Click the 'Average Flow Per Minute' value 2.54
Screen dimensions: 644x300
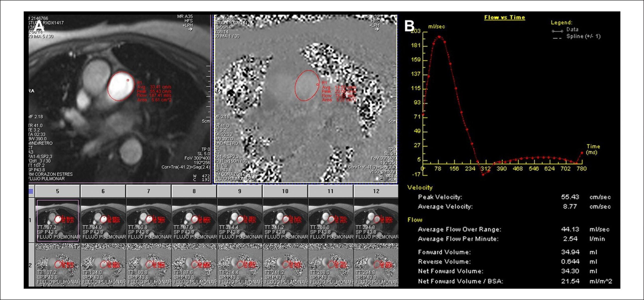pyautogui.click(x=570, y=239)
